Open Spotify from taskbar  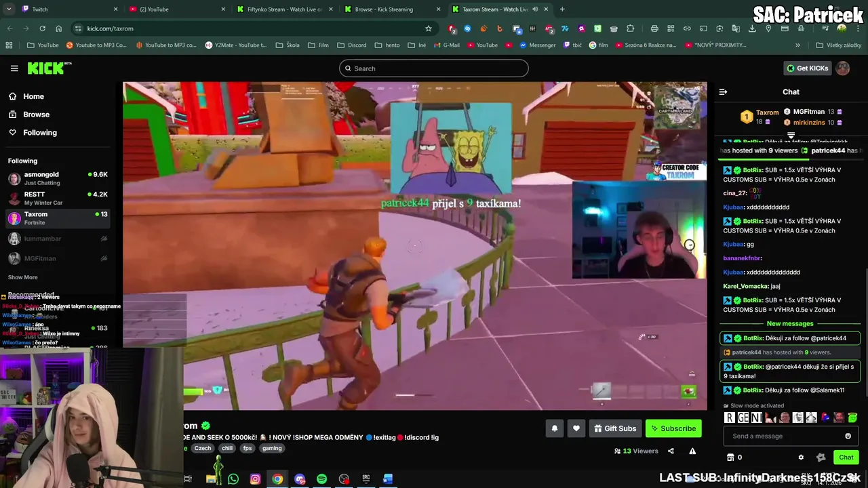click(x=321, y=479)
